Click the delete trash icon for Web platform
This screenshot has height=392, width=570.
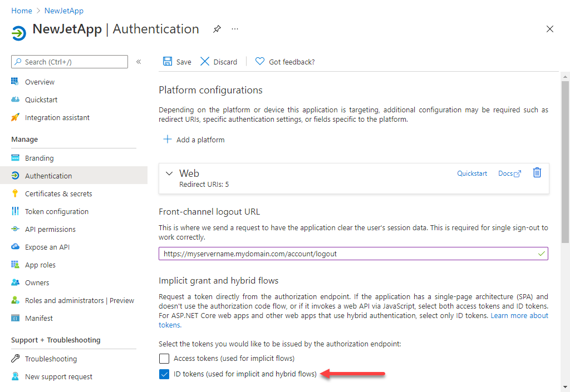point(537,173)
